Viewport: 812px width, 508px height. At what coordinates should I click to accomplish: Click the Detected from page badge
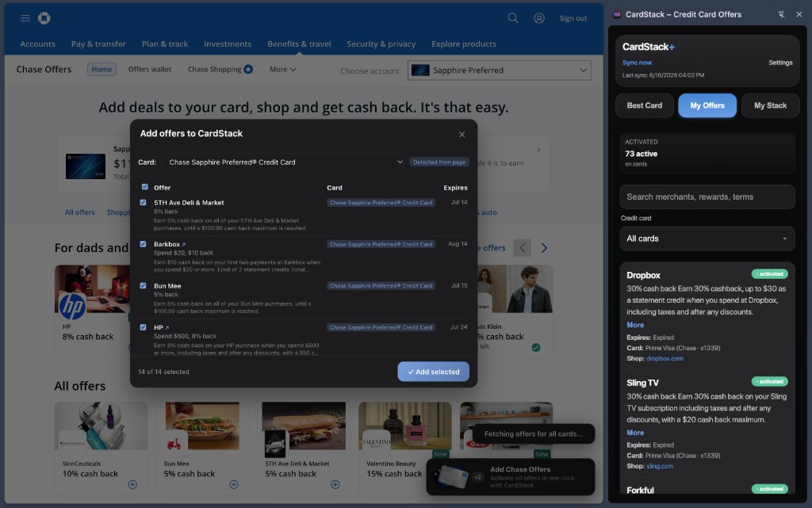tap(439, 162)
